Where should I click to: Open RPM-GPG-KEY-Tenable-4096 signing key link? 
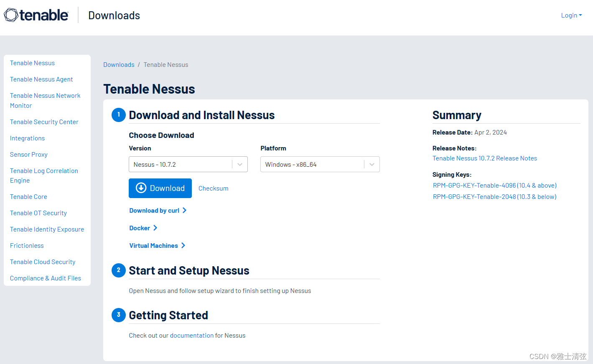(x=495, y=186)
